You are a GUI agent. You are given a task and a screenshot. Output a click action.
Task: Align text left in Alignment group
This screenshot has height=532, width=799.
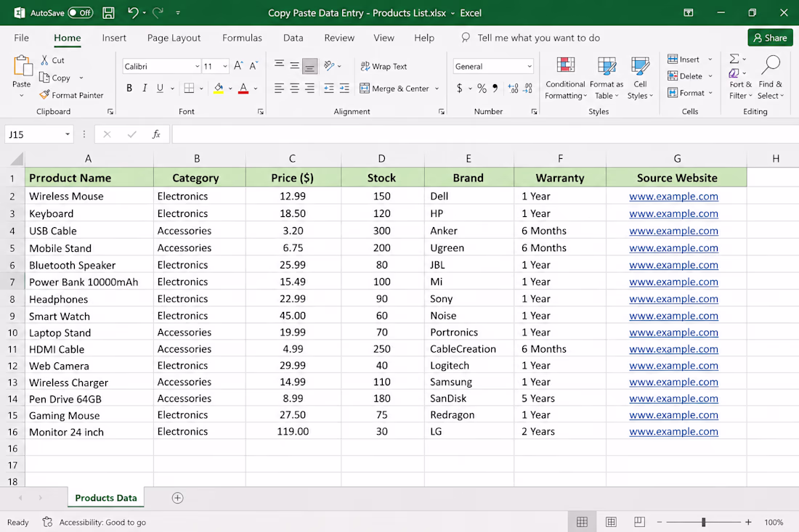[279, 88]
